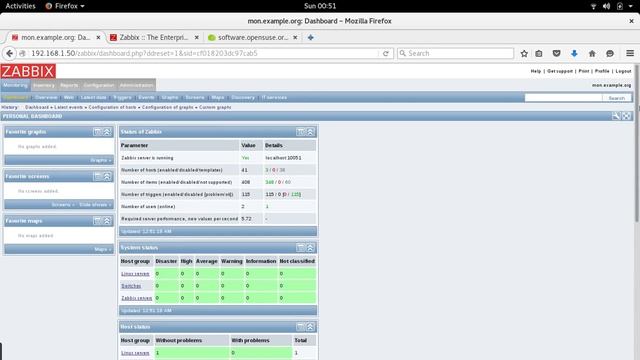This screenshot has width=640, height=360.
Task: Switch to the Reports main menu tab
Action: [x=69, y=85]
